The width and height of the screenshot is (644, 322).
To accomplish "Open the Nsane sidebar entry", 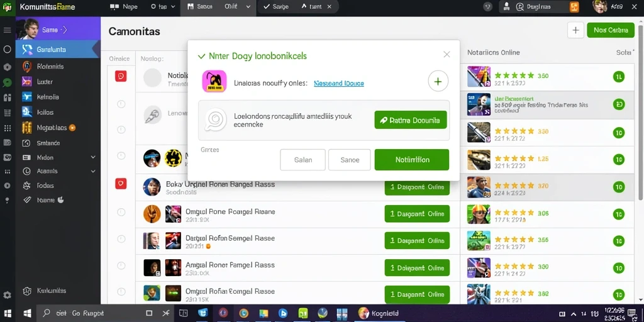I will (x=58, y=200).
